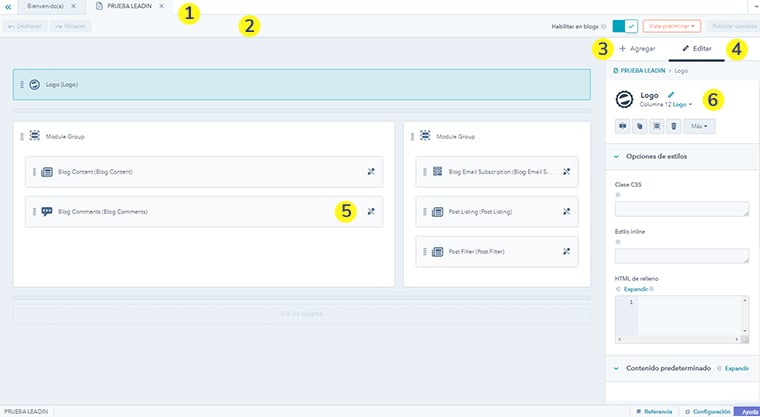Viewport: 760px width, 417px height.
Task: Collapse the Opciones de estilos section
Action: 614,157
